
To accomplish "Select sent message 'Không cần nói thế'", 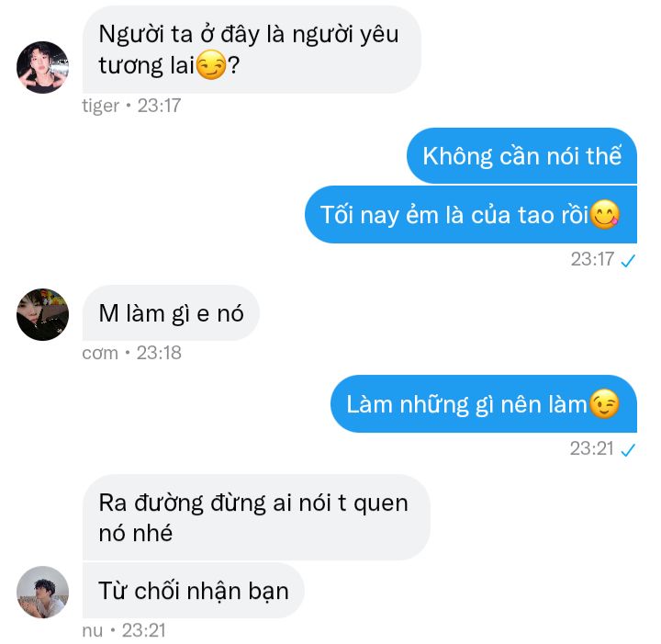I will click(x=521, y=156).
